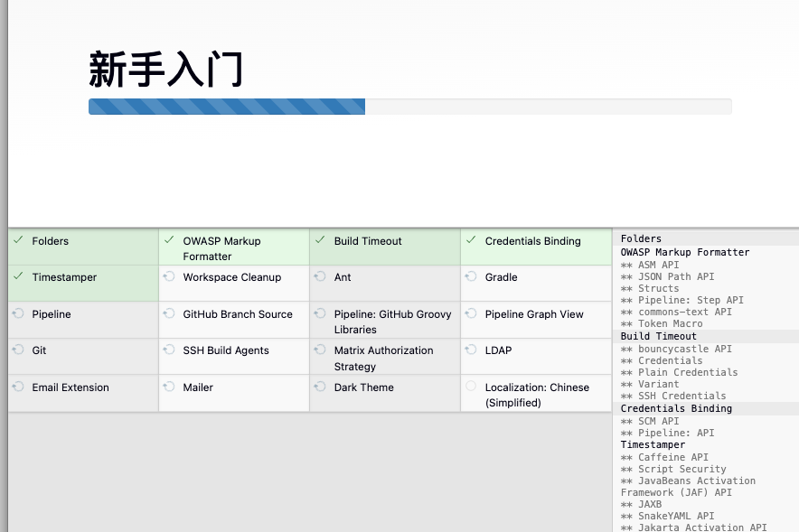Image resolution: width=799 pixels, height=532 pixels.
Task: Select the Ant plugin label
Action: [343, 277]
